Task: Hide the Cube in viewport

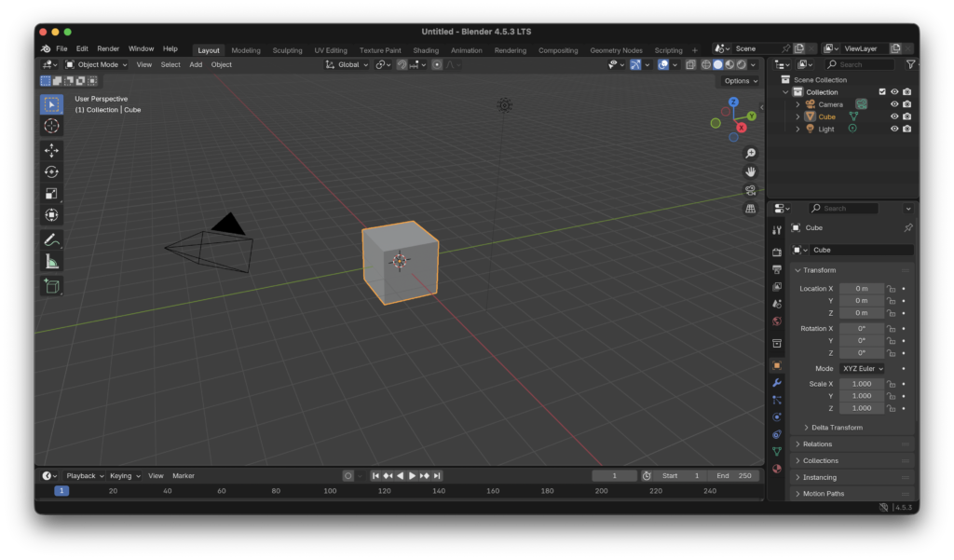Action: [894, 116]
